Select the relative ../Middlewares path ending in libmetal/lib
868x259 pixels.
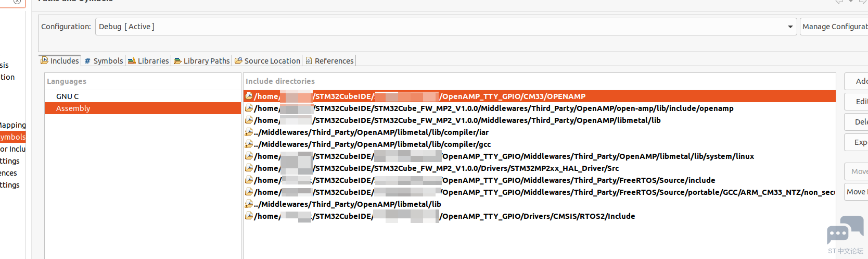click(540, 204)
